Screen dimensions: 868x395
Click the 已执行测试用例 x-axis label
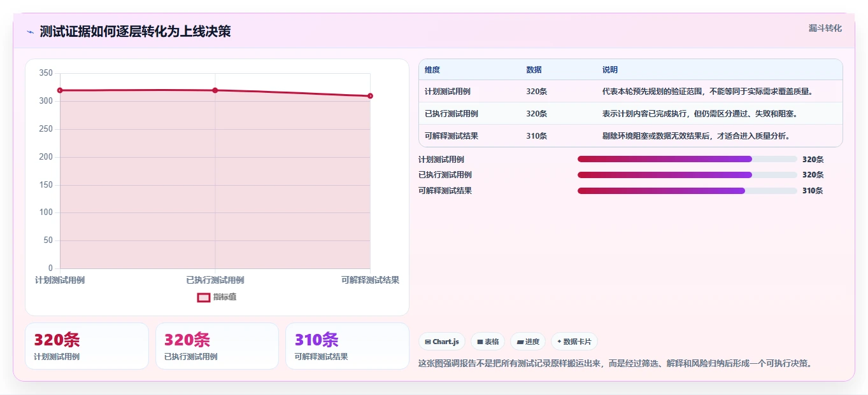pyautogui.click(x=215, y=280)
